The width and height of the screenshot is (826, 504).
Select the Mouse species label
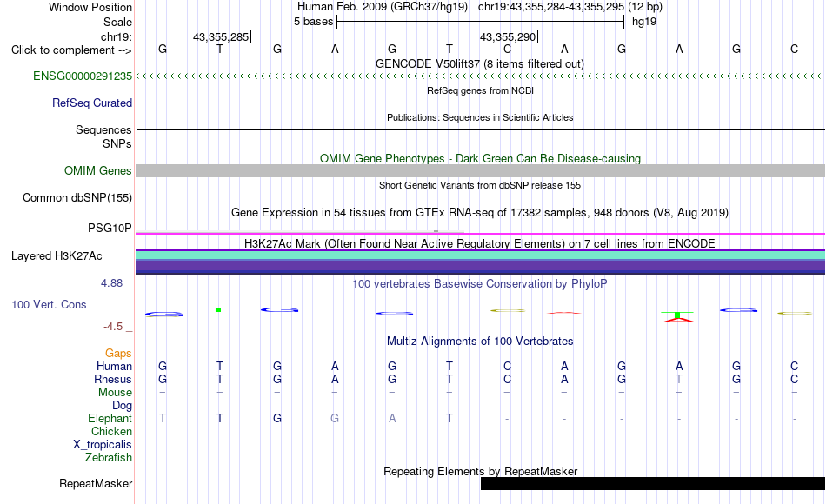click(x=115, y=393)
